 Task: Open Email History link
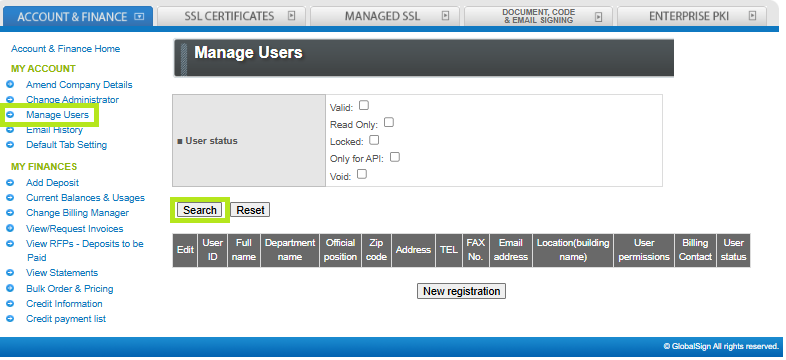54,130
